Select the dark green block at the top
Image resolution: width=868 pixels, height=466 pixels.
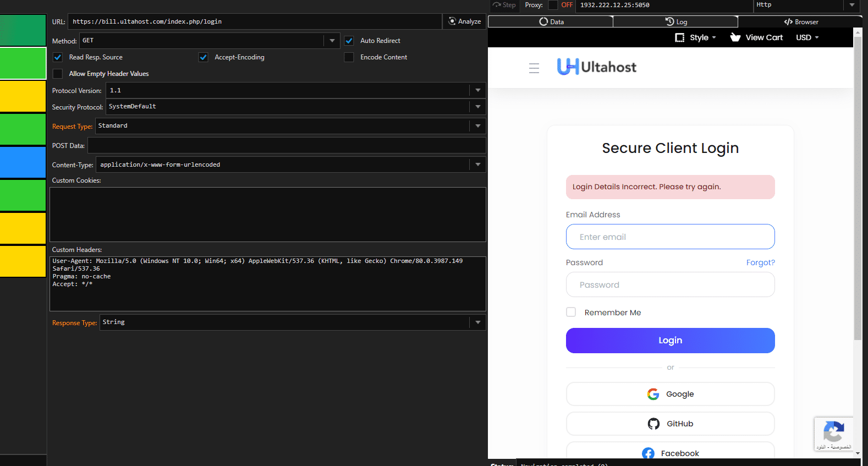[23, 30]
